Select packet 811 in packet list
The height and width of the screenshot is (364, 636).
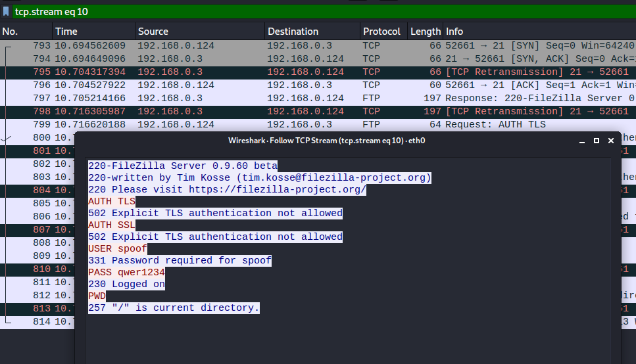click(x=37, y=282)
